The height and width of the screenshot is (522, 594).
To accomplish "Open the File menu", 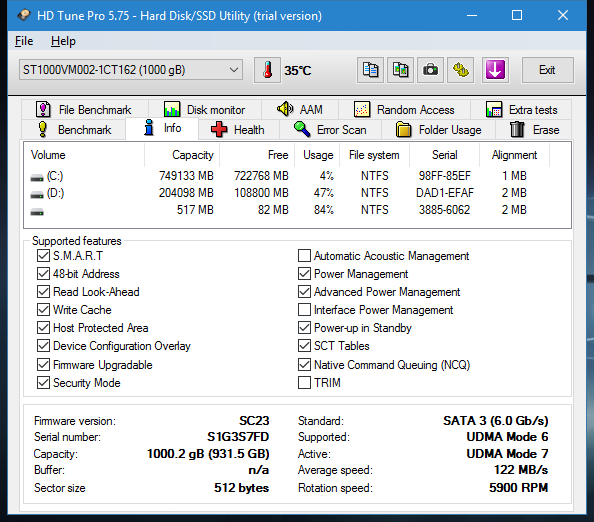I will click(24, 41).
